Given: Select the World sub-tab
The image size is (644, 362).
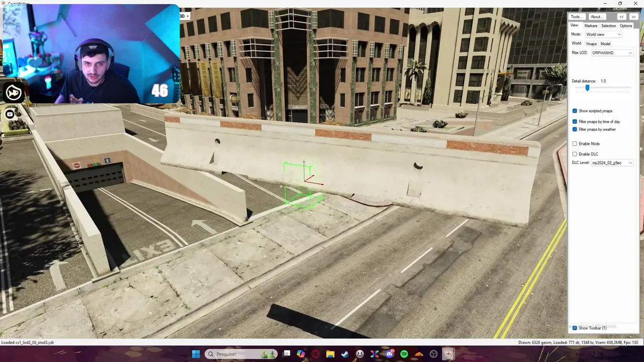Looking at the screenshot, I should pos(576,44).
